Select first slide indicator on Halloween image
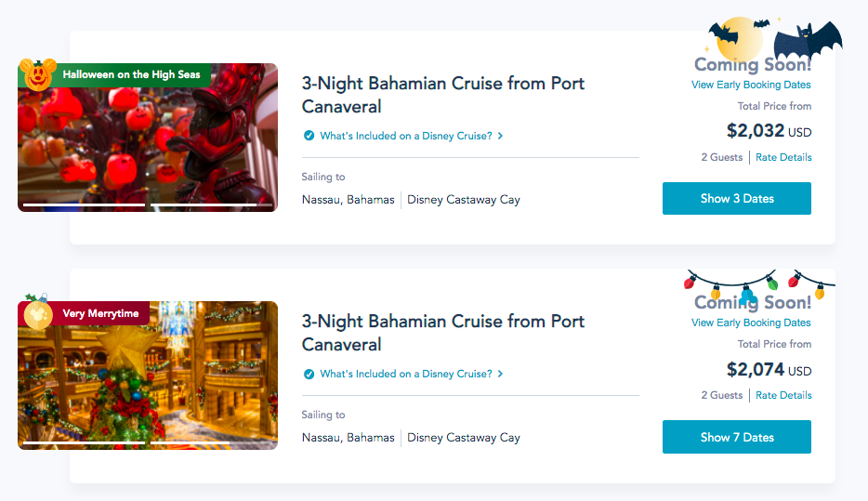The width and height of the screenshot is (868, 501). pos(84,204)
